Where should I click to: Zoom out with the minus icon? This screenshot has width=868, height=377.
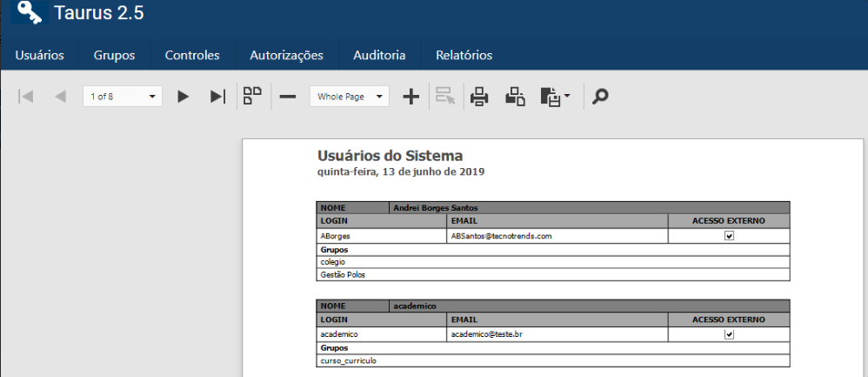pos(287,97)
